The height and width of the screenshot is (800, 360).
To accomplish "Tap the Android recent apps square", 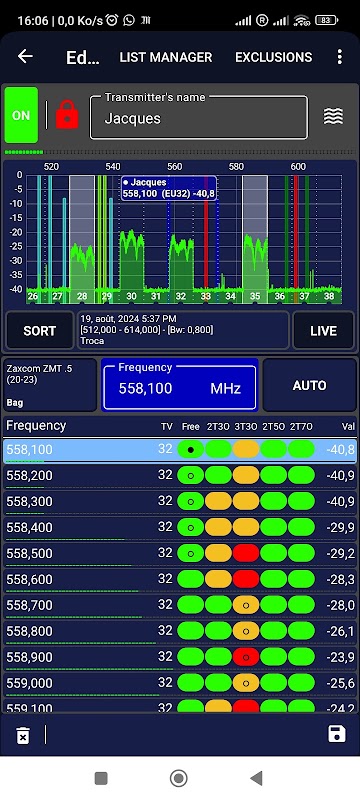I will coord(101,778).
